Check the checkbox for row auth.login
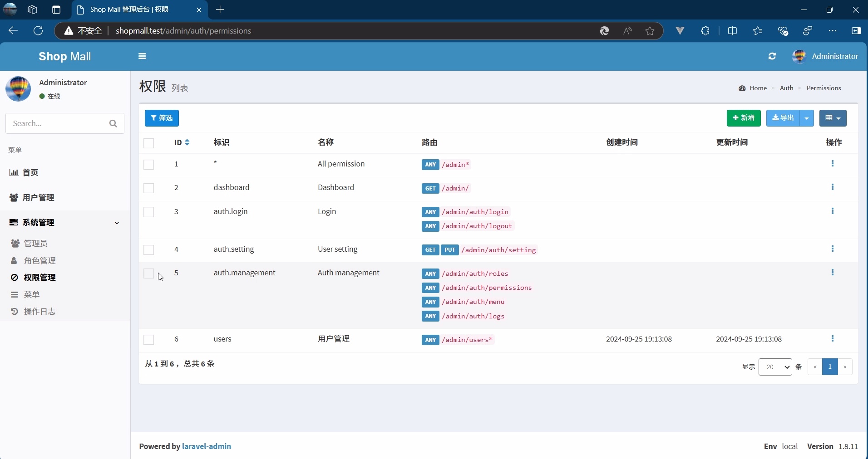Screen dimensions: 868x459 pyautogui.click(x=149, y=212)
